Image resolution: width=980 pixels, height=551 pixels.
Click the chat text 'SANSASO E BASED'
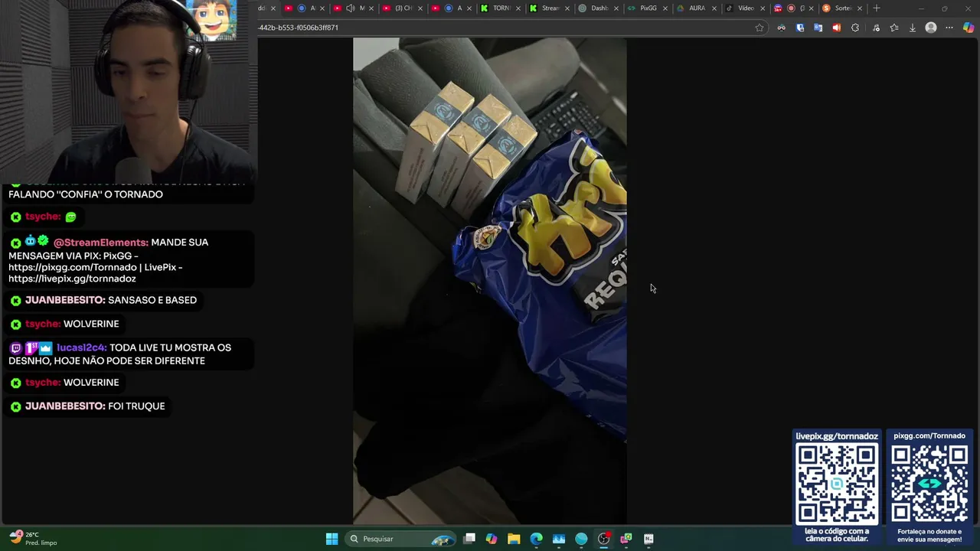(x=152, y=301)
